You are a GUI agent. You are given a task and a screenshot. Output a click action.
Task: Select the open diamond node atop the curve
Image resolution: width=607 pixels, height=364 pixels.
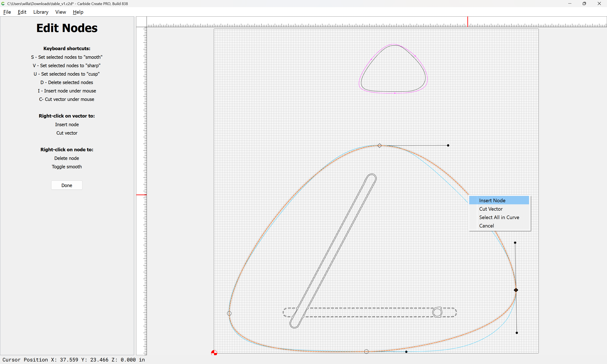click(x=379, y=146)
